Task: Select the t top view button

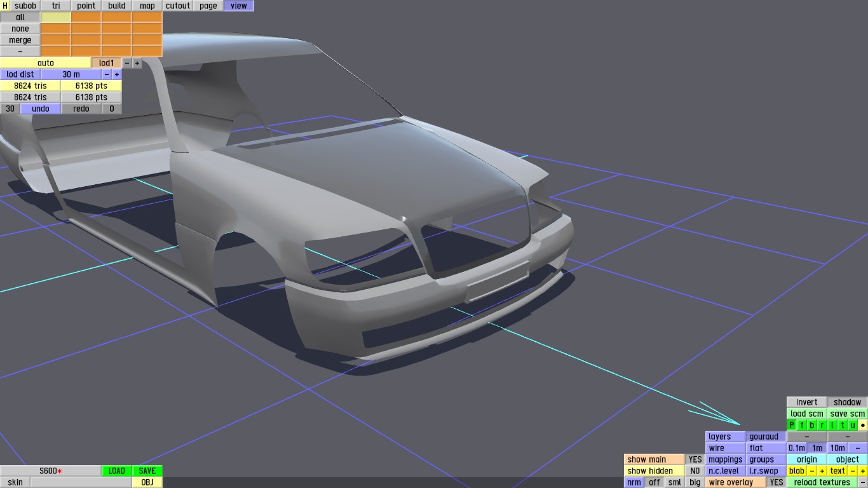Action: tap(843, 425)
